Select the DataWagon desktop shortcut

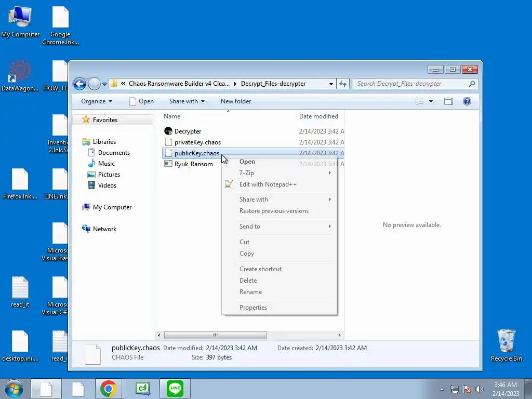coord(20,75)
